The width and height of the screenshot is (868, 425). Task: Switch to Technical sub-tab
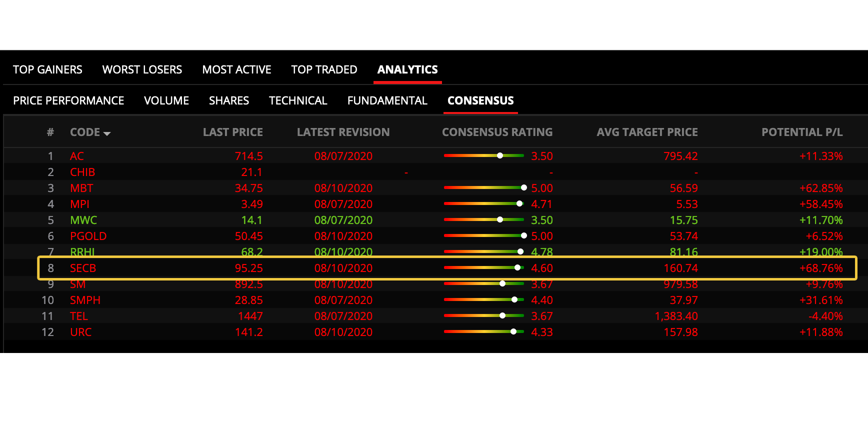(x=298, y=100)
